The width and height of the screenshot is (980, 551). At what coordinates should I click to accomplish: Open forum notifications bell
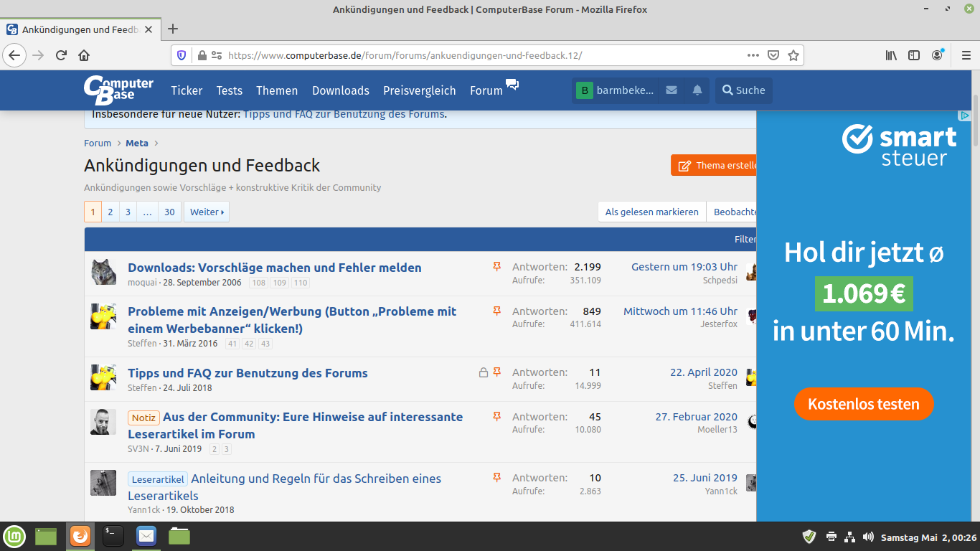click(x=697, y=90)
